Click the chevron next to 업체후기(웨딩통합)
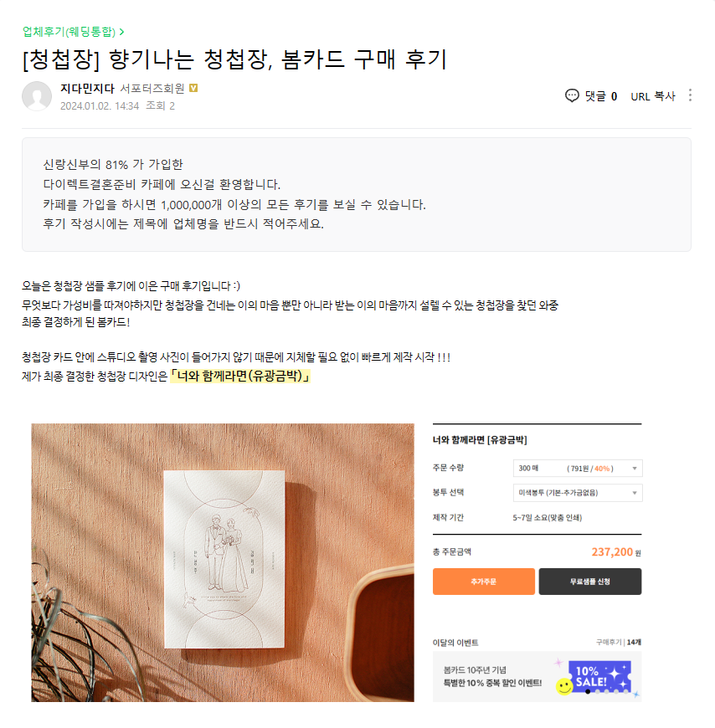This screenshot has height=728, width=715. click(121, 32)
